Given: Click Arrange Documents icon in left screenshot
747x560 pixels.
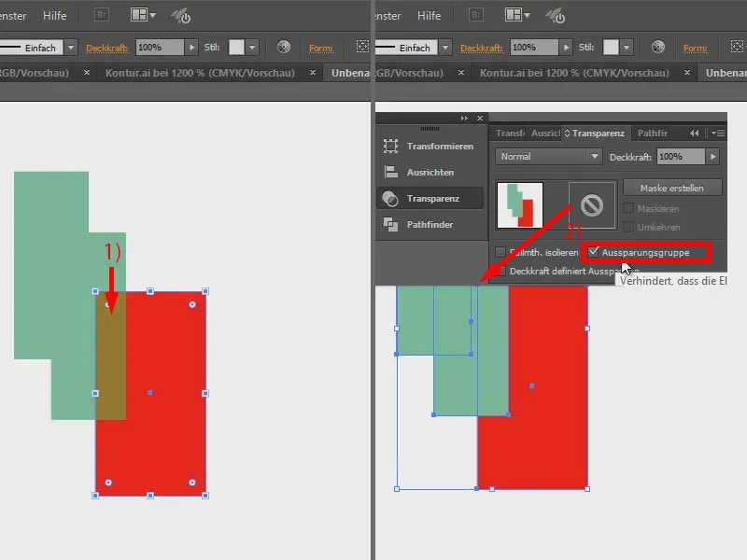Looking at the screenshot, I should (143, 15).
